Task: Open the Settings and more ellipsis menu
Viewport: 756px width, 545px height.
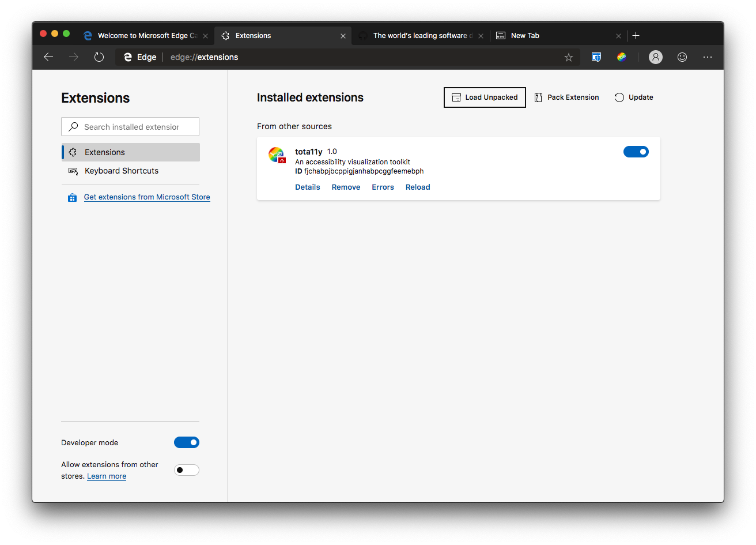Action: (708, 57)
